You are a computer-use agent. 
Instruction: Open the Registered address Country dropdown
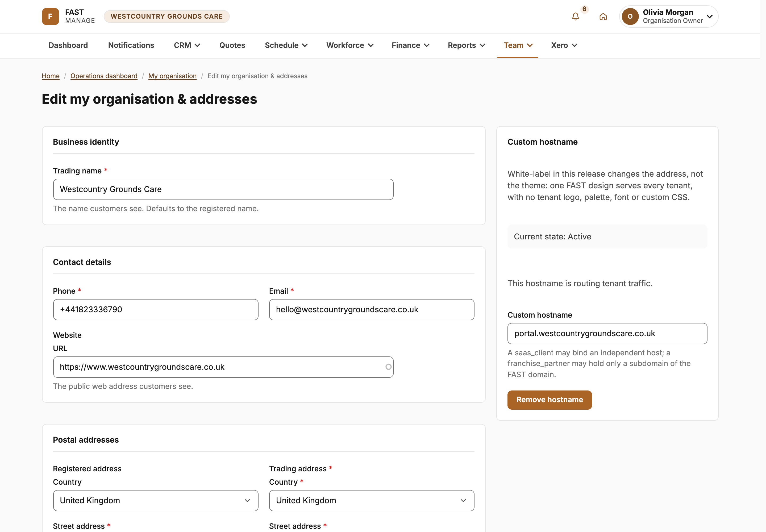[x=156, y=501]
